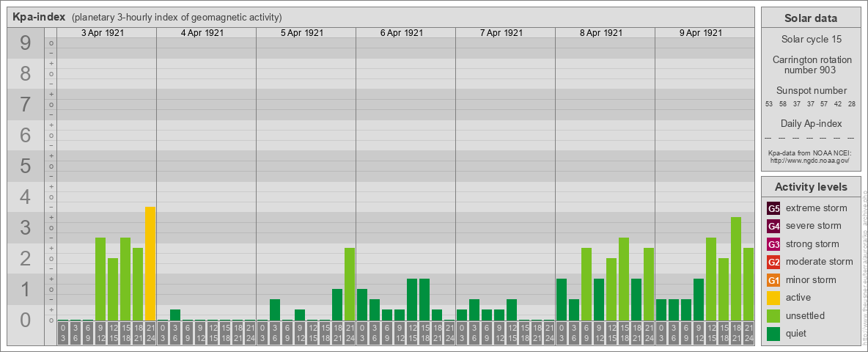Click the moderate storm legend label
The image size is (868, 352).
820,262
